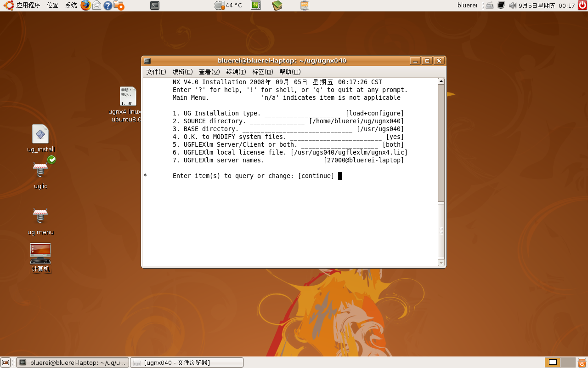Click the '7. UGFLEXlm server names.' line
588x368 pixels.
288,160
